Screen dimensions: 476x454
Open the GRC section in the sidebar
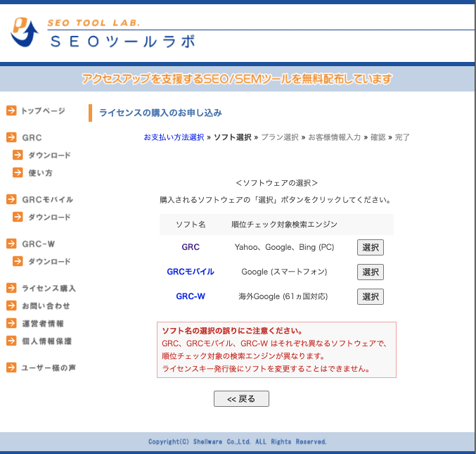pyautogui.click(x=32, y=138)
